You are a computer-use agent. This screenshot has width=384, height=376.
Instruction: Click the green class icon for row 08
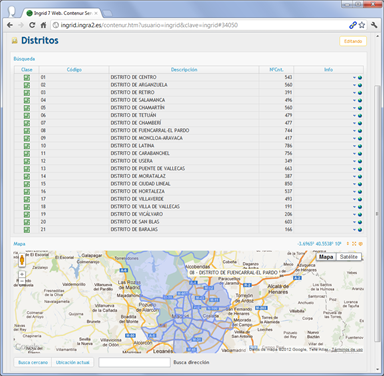point(27,131)
